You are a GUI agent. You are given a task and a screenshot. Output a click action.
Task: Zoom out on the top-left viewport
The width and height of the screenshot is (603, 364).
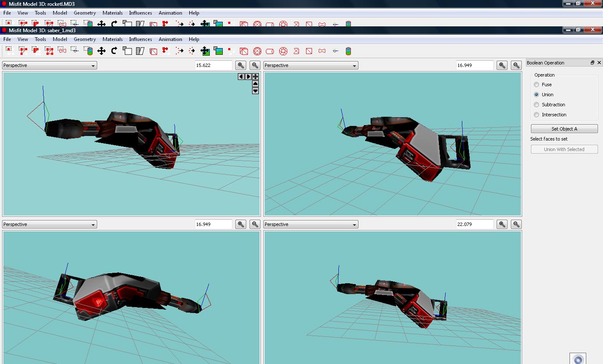255,65
